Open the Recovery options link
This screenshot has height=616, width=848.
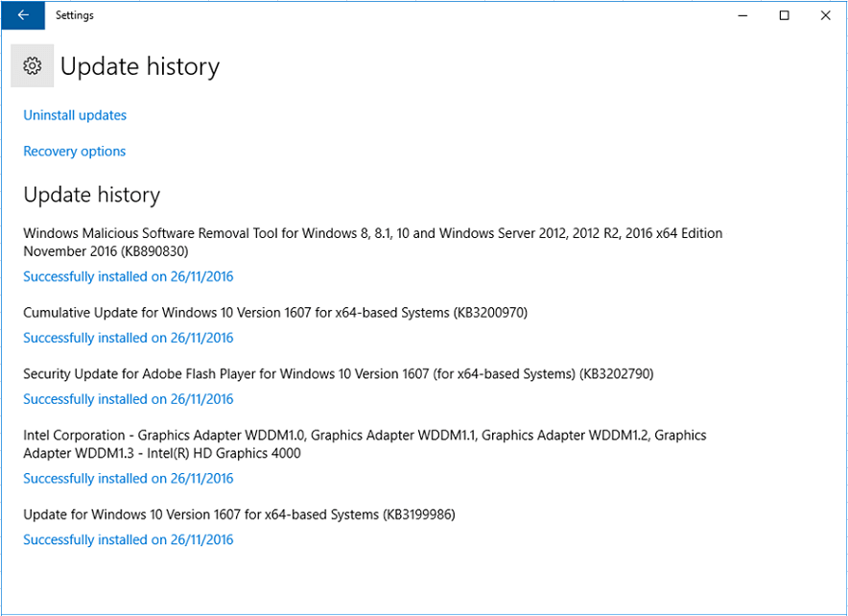75,152
